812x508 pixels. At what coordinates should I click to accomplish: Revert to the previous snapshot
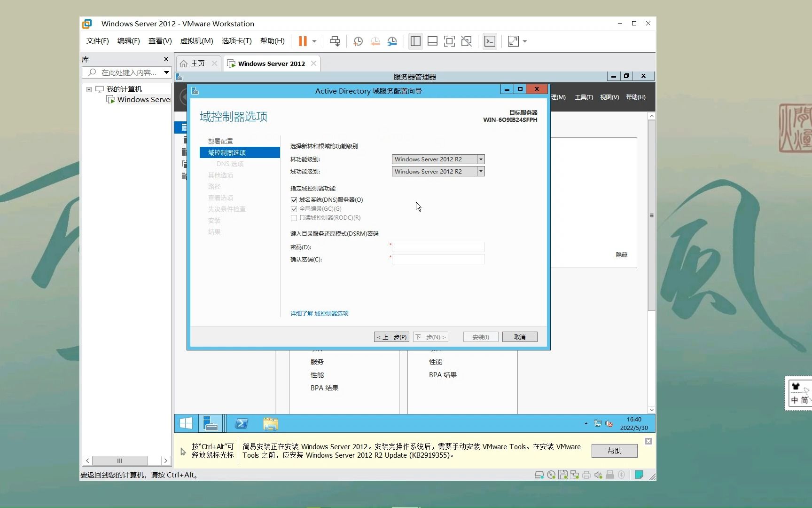375,41
